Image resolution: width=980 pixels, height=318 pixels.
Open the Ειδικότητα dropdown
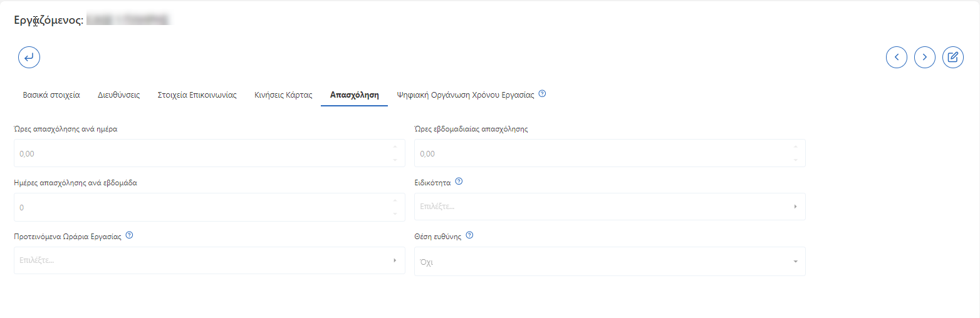click(x=609, y=207)
